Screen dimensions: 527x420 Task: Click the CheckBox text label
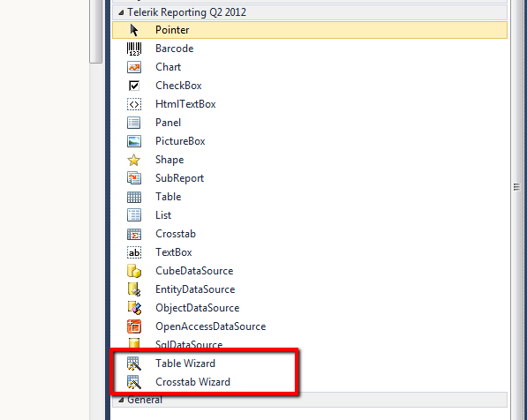click(178, 86)
